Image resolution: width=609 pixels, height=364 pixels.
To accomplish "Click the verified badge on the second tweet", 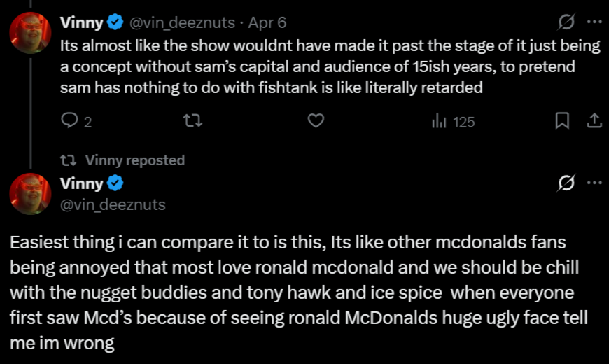I will (115, 183).
